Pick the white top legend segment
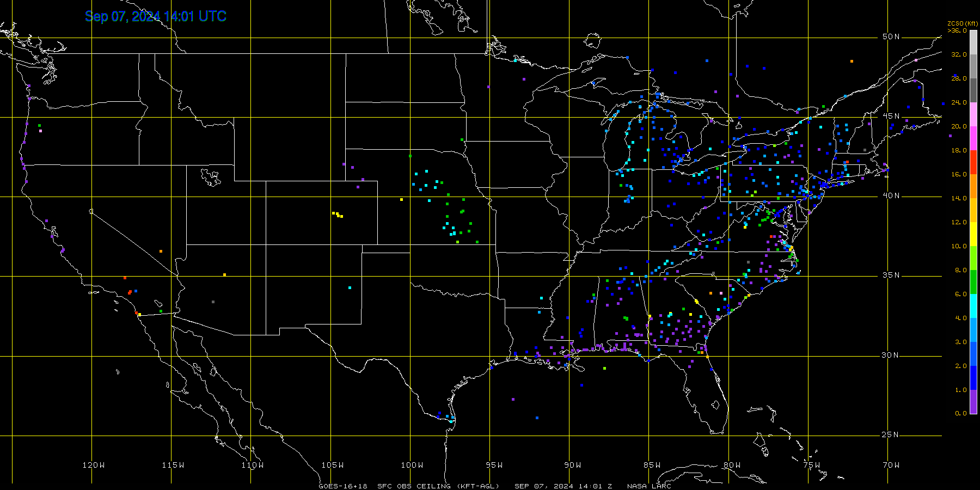Viewport: 980px width, 490px height. [x=973, y=42]
